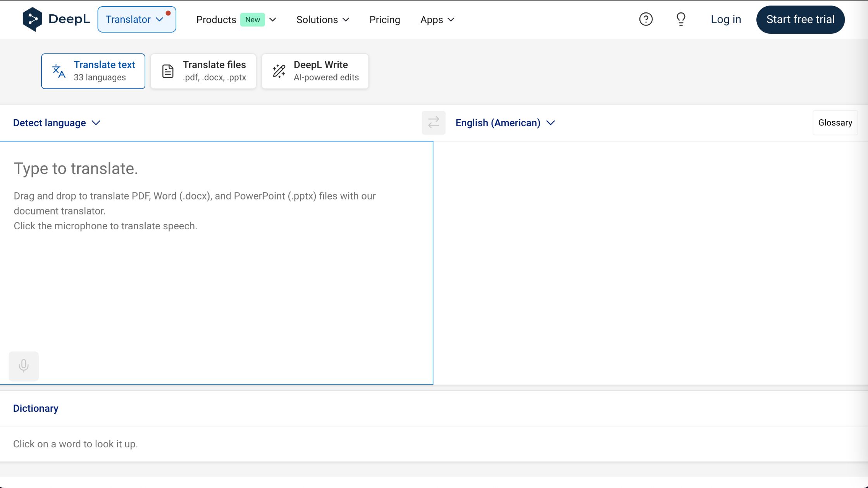Open the Glossary button

coord(835,123)
